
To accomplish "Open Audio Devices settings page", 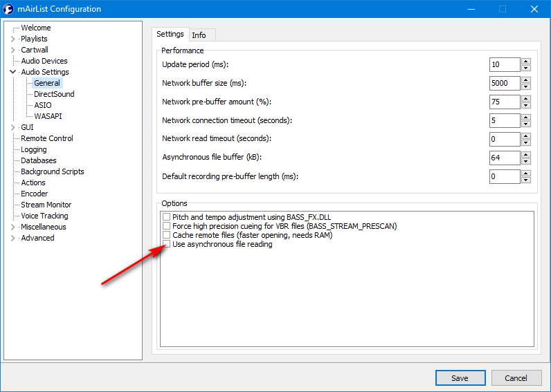I will [44, 61].
